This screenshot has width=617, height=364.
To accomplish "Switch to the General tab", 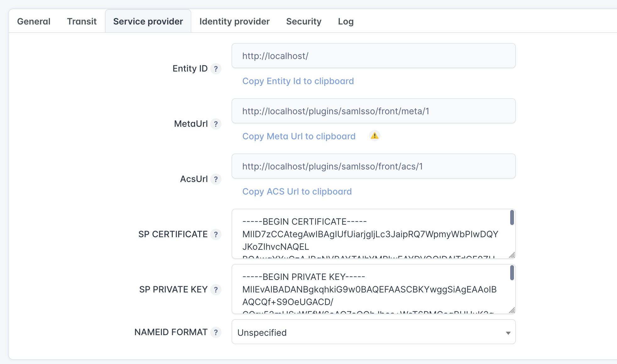I will click(34, 21).
